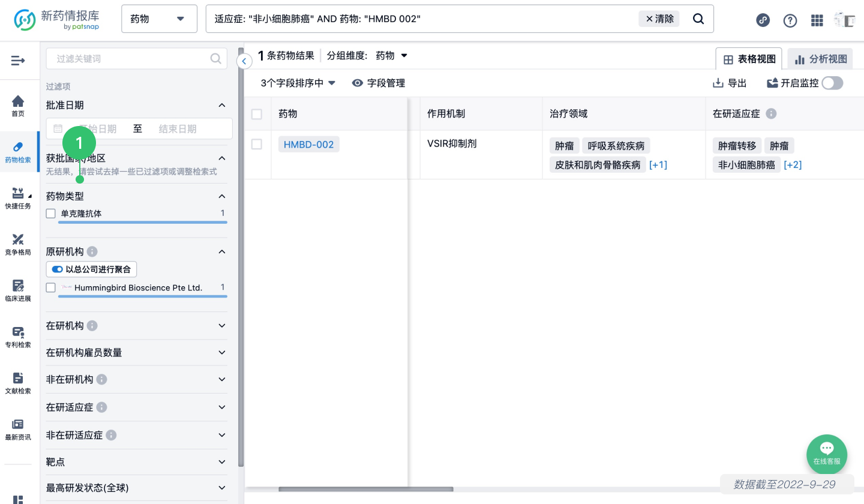Click the 非小细胞肺癌 indication tag

point(746,164)
